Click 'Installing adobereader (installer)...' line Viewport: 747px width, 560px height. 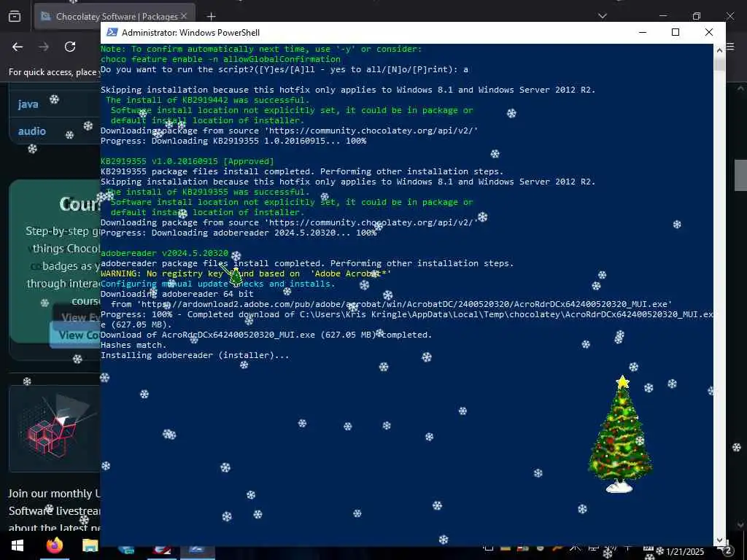point(195,355)
